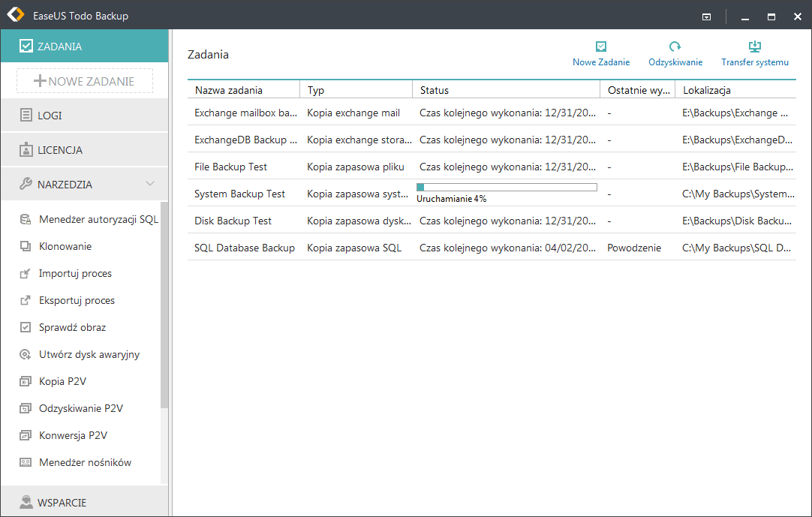812x517 pixels.
Task: Click the Nowe Zadanie toolbar icon
Action: tap(600, 47)
